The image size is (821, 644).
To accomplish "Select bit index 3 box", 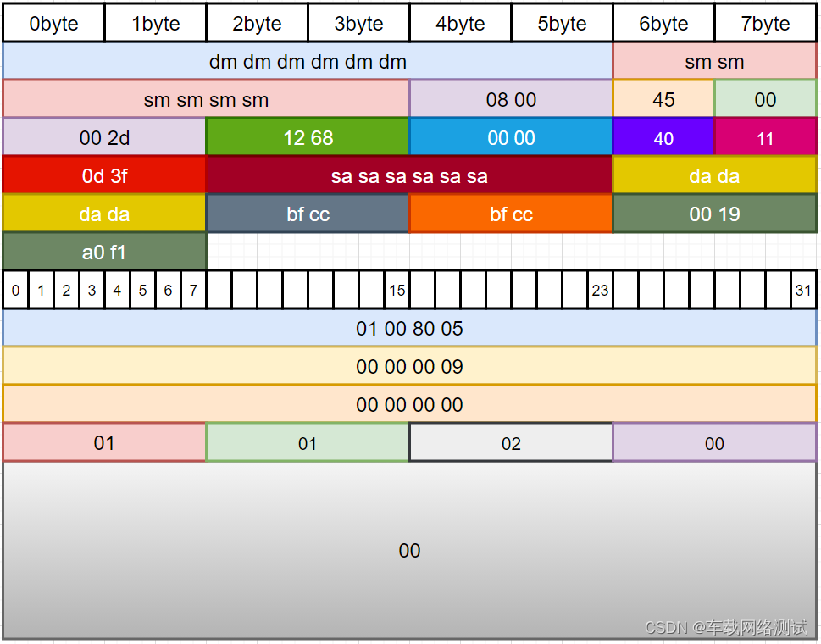I will [x=92, y=290].
